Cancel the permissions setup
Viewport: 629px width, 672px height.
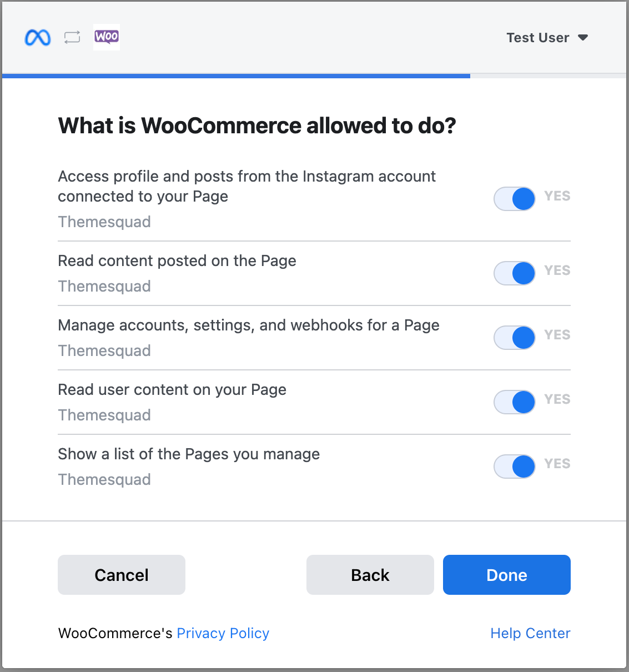[121, 575]
